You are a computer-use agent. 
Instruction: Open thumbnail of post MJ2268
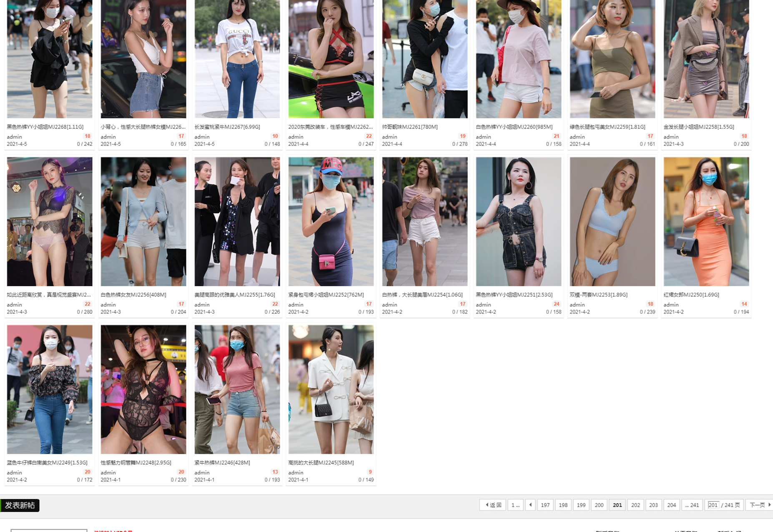click(50, 59)
